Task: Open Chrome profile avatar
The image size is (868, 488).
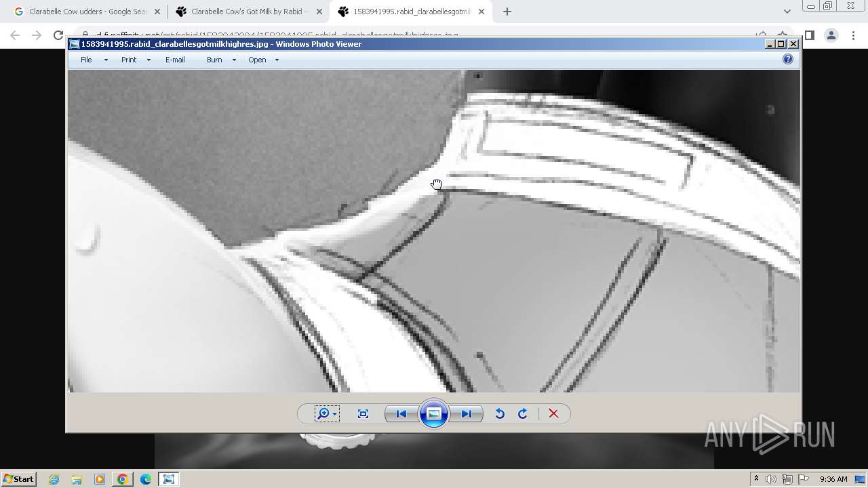Action: (831, 35)
